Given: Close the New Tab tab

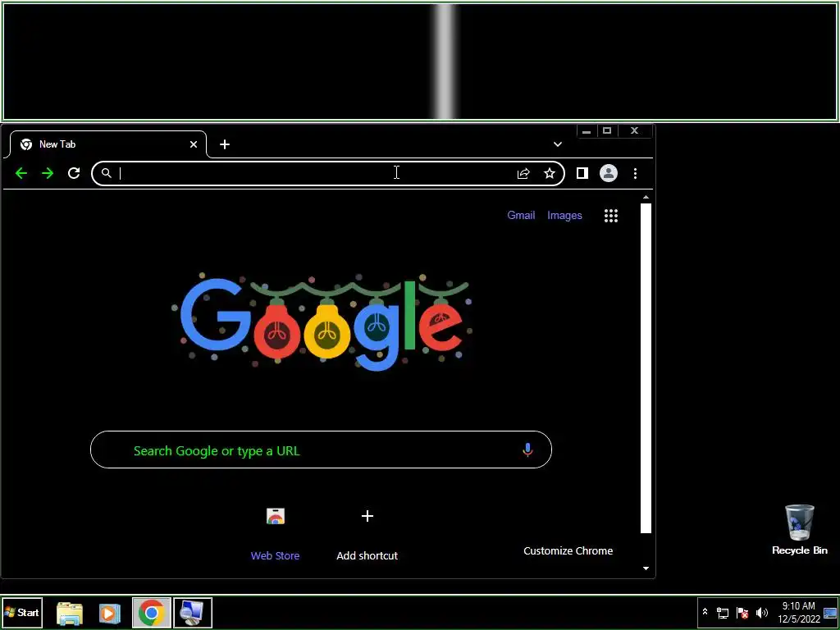Looking at the screenshot, I should coord(194,144).
